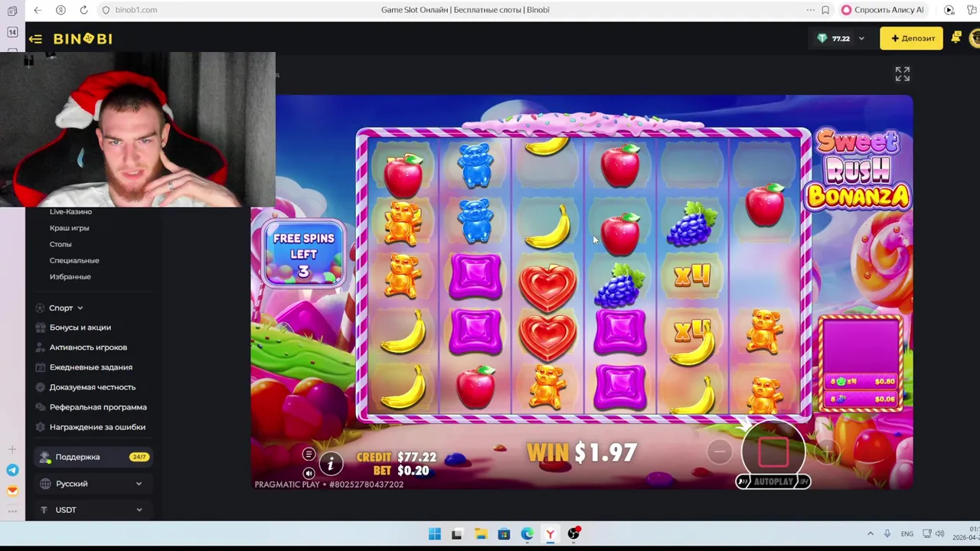Open Бонусы и акции in sidebar
The height and width of the screenshot is (551, 980).
point(80,328)
